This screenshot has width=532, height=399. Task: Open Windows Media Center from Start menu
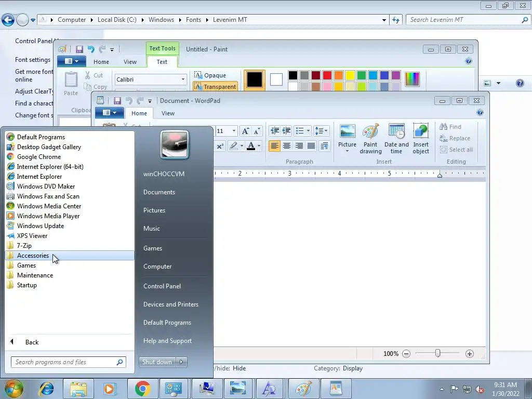[70, 206]
